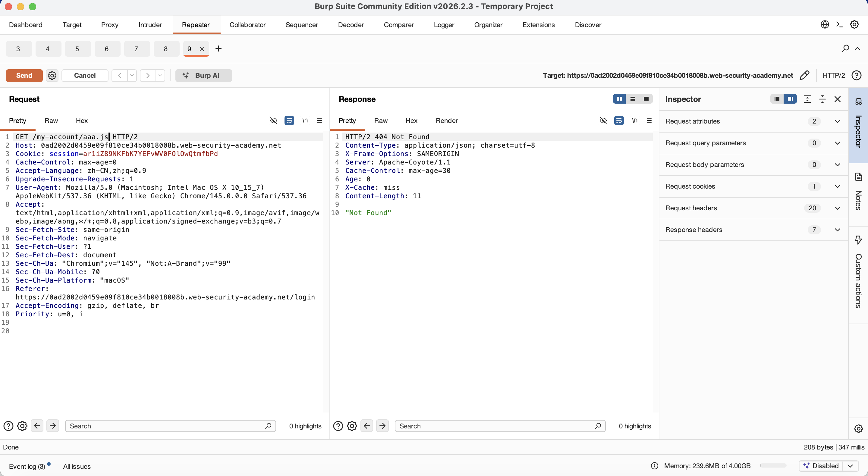Image resolution: width=868 pixels, height=476 pixels.
Task: Open history forward dropdown arrow
Action: click(160, 75)
